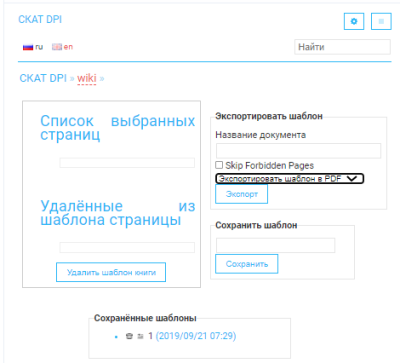Click the Сохранить шаблон name field

click(276, 245)
